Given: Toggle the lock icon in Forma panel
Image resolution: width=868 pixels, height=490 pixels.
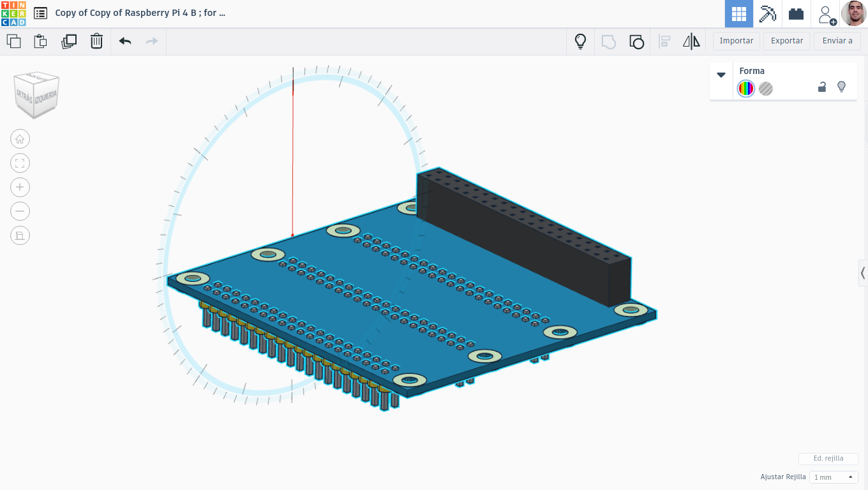Looking at the screenshot, I should 822,87.
